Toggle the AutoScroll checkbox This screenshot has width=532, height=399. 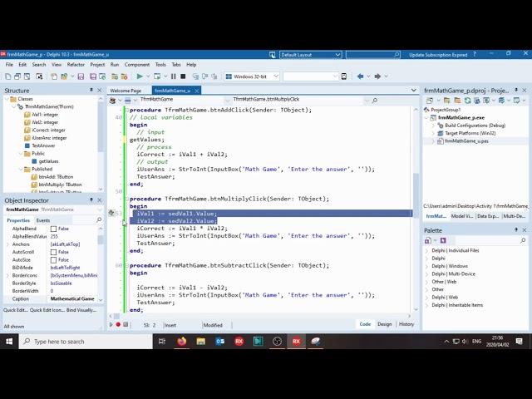[53, 252]
